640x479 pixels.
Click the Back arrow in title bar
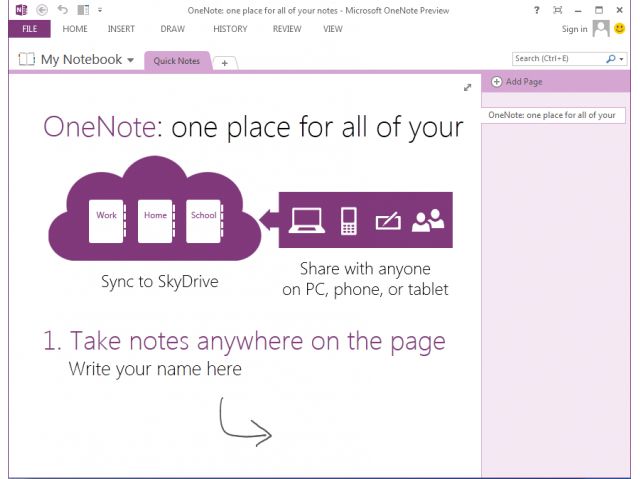coord(42,10)
